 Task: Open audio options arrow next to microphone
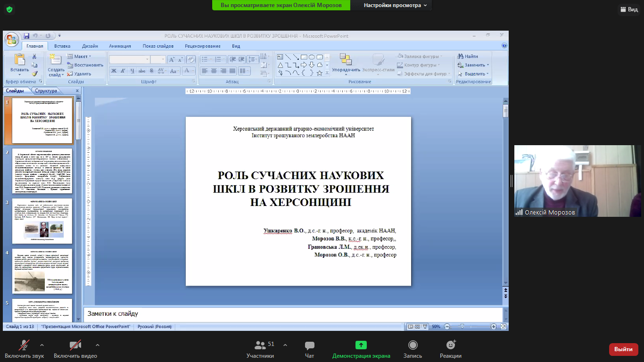tap(42, 345)
